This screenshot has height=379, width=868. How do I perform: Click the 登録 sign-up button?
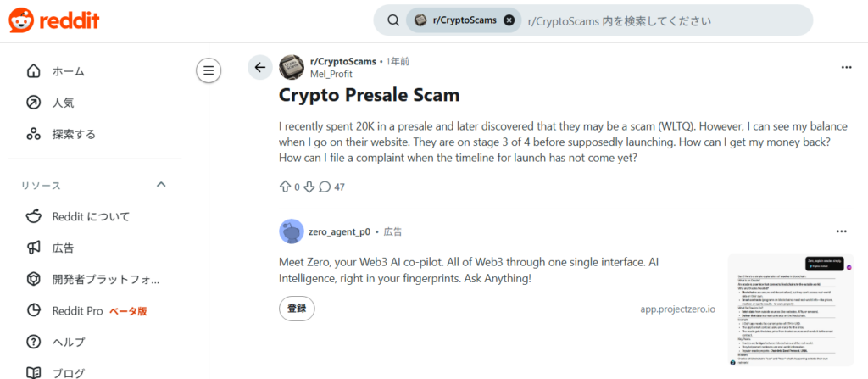click(x=297, y=309)
